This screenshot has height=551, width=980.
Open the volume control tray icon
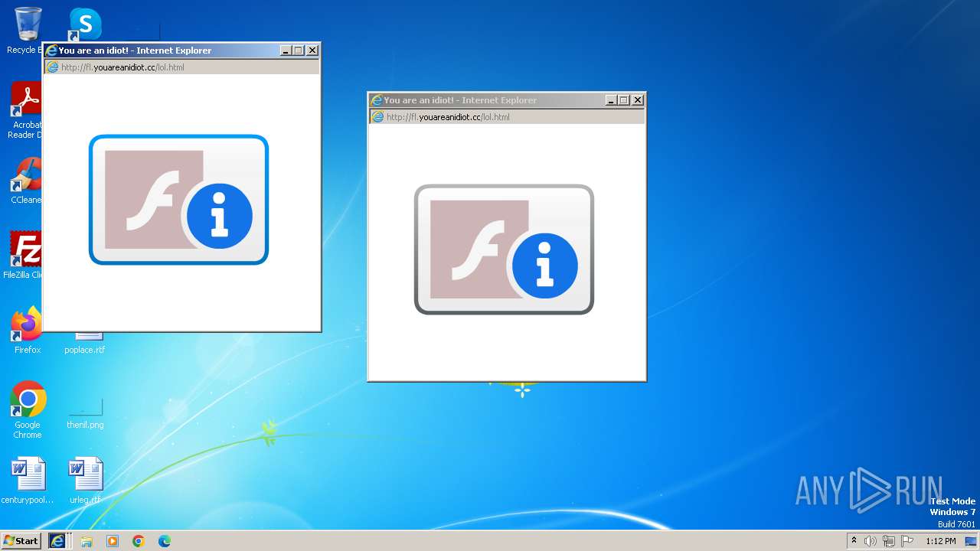871,541
